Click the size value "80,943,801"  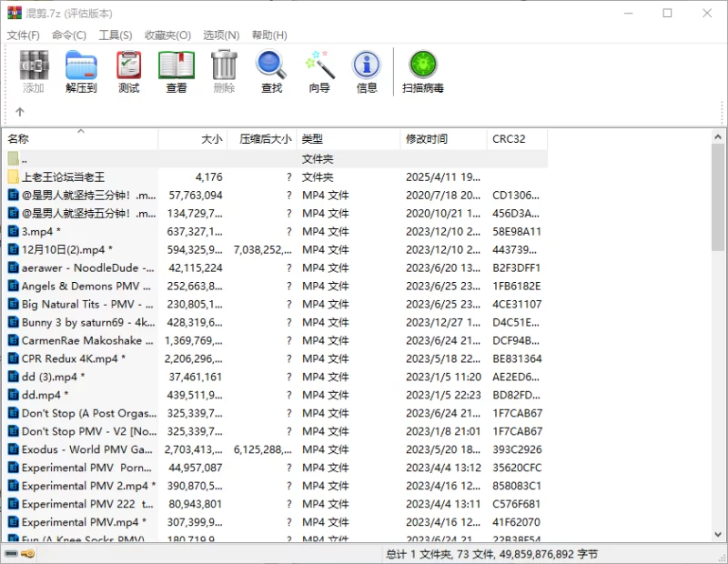[196, 504]
